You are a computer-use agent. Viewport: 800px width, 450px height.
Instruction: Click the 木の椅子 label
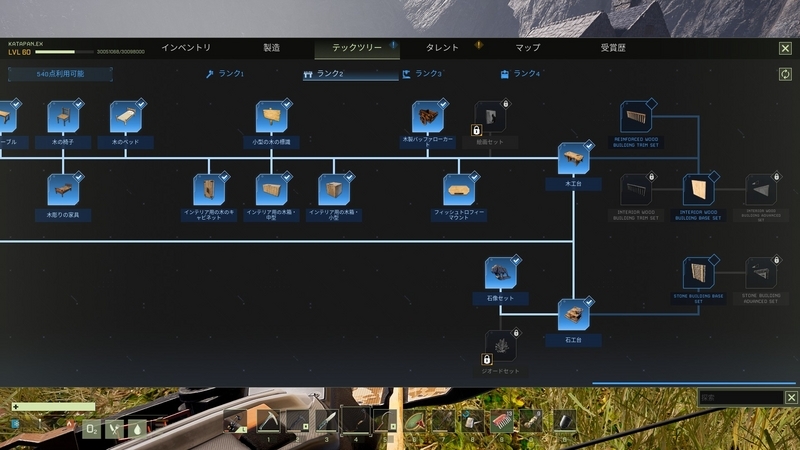63,142
